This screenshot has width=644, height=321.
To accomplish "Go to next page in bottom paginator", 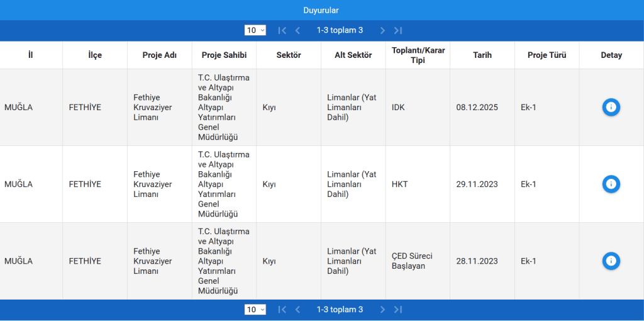I will click(382, 310).
